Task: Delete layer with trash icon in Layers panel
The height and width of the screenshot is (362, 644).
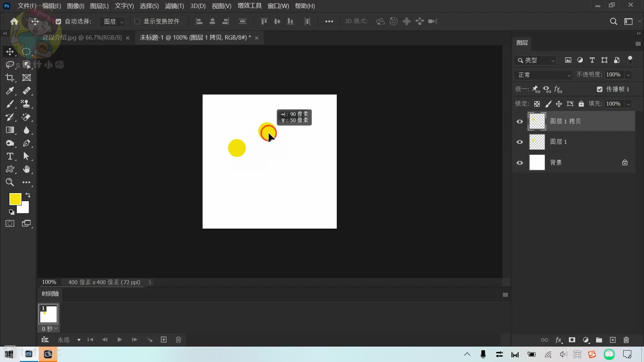Action: (x=626, y=340)
